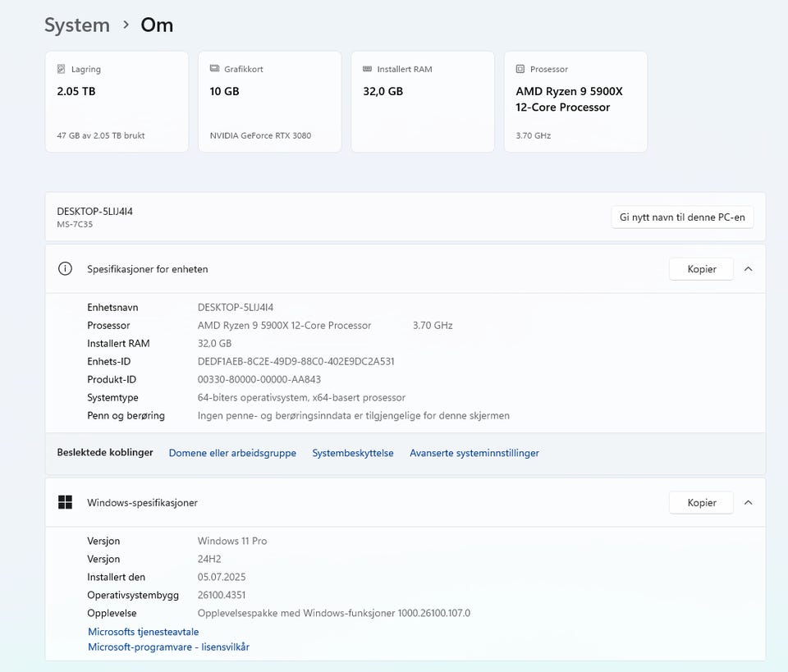Go back to System in breadcrumb
Screen dimensions: 788x672
[77, 25]
